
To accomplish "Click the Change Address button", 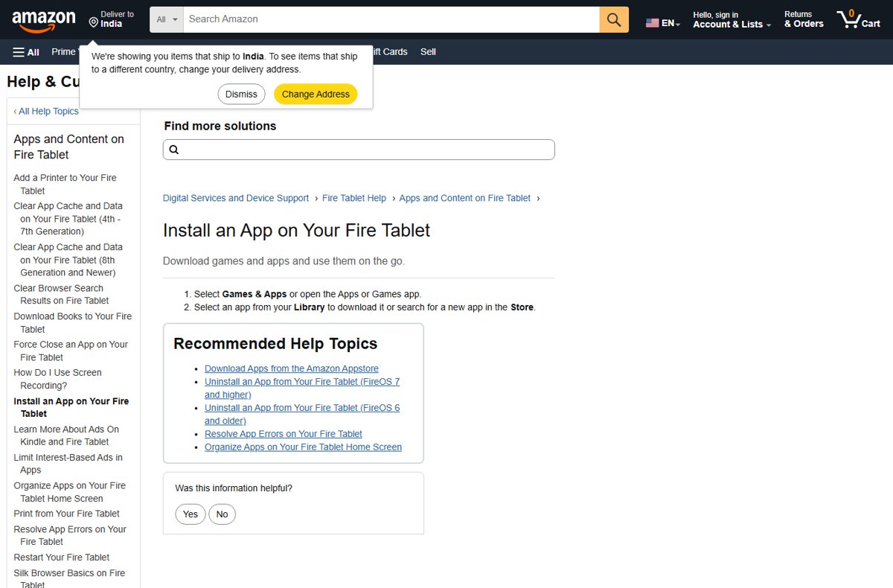I will tap(316, 95).
